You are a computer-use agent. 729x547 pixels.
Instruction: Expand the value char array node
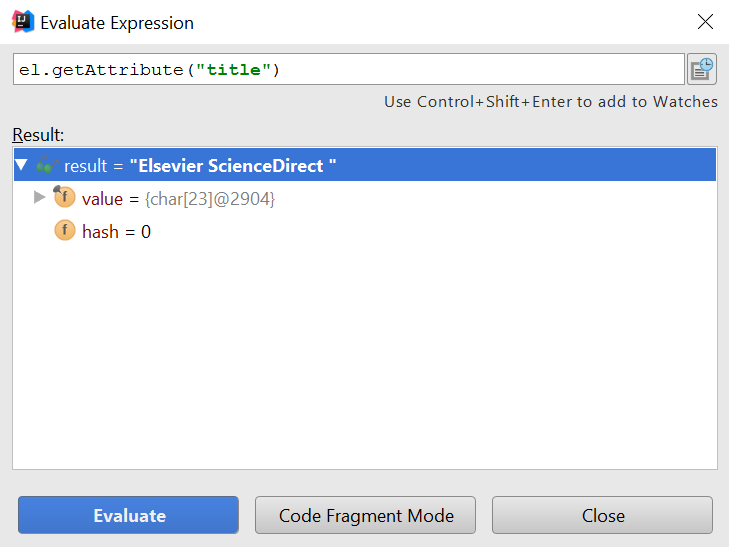pyautogui.click(x=40, y=197)
